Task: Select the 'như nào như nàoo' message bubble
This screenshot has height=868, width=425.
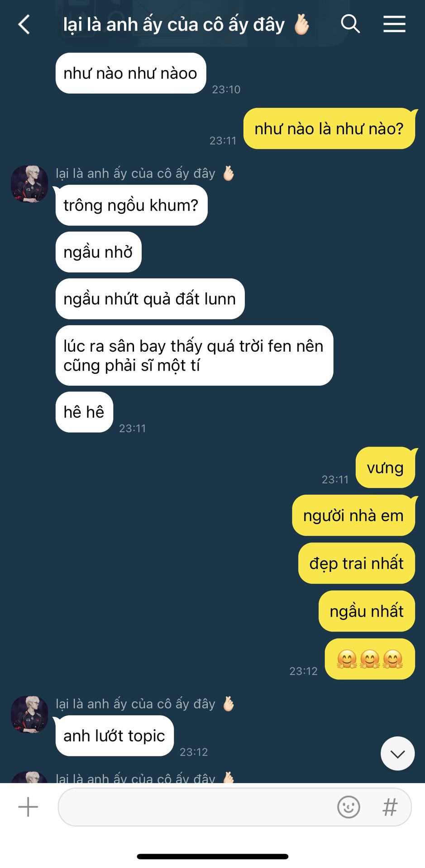Action: [131, 73]
